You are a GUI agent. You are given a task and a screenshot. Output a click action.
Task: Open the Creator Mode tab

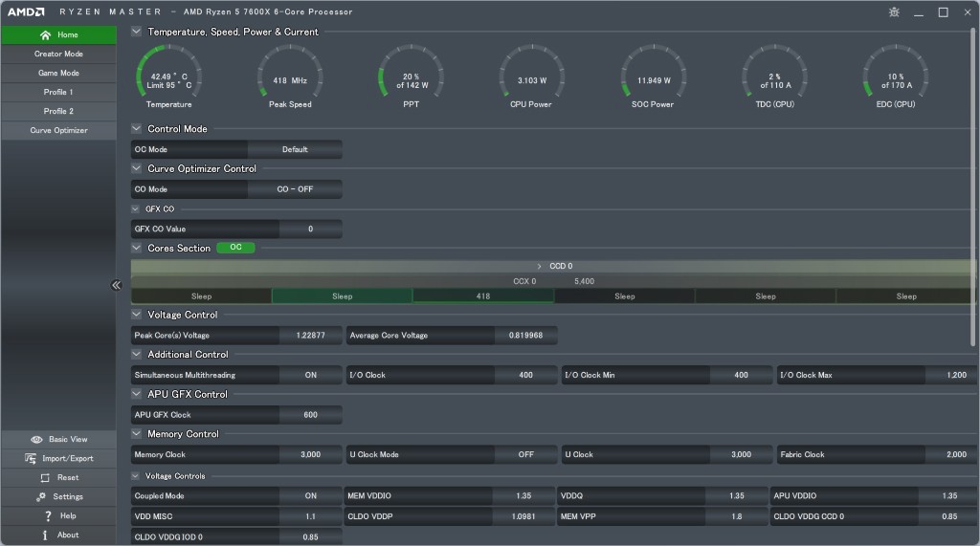point(58,55)
